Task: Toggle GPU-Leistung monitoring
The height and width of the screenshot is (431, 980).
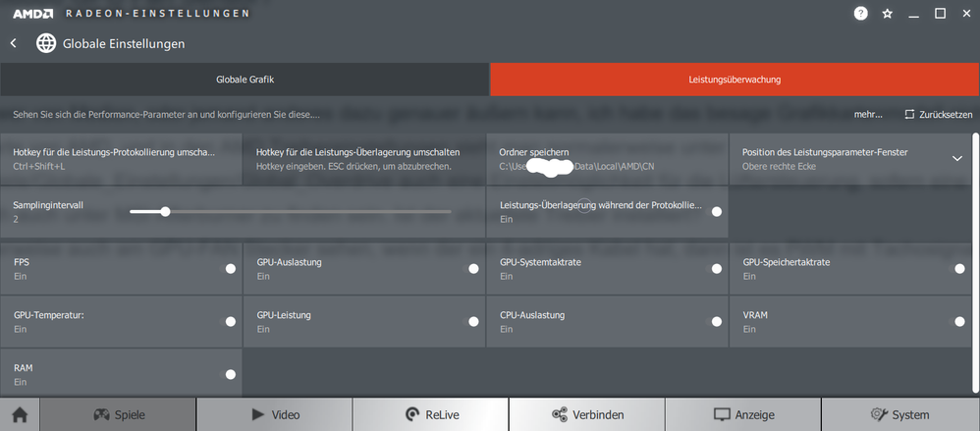Action: (473, 321)
